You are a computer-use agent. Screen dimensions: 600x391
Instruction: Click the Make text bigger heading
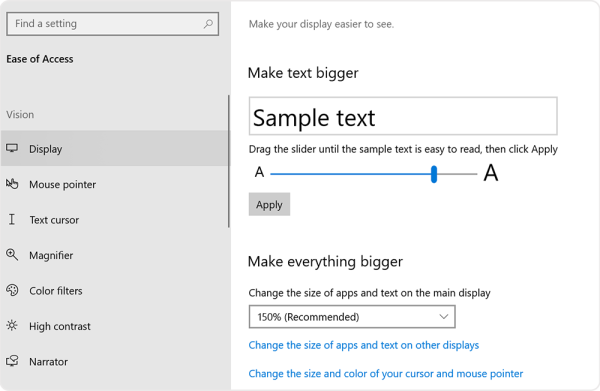click(x=303, y=73)
